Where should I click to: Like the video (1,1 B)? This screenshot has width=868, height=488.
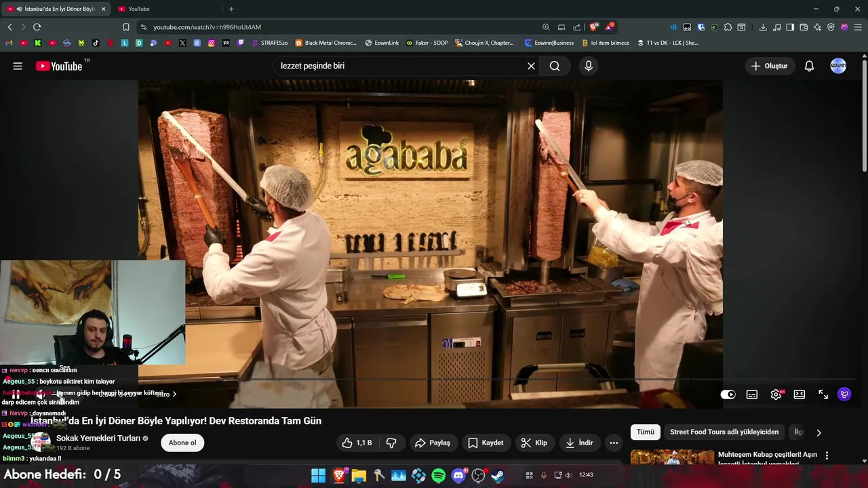coord(357,443)
